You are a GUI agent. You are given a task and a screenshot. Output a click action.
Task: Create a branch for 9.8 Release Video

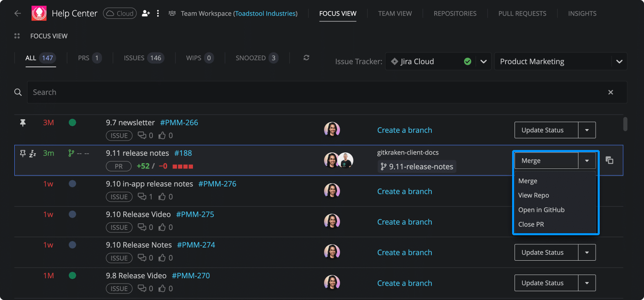pyautogui.click(x=405, y=283)
